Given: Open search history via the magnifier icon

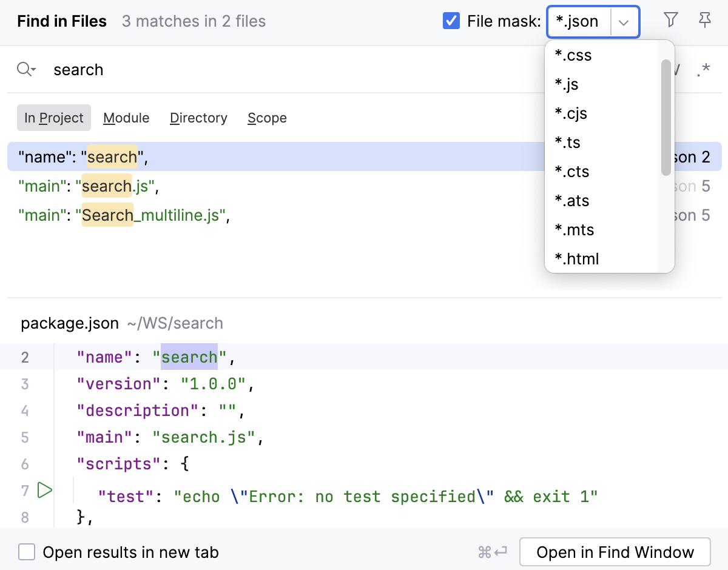Looking at the screenshot, I should click(25, 69).
